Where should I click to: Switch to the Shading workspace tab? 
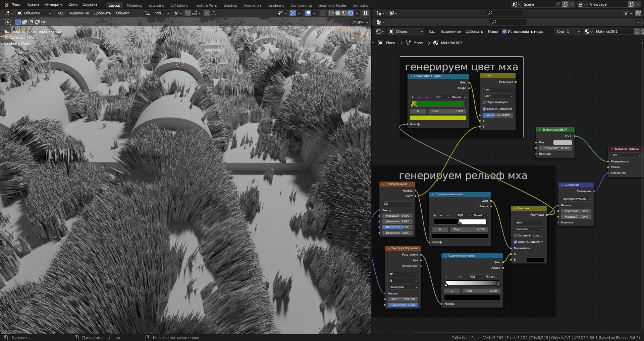coord(230,5)
